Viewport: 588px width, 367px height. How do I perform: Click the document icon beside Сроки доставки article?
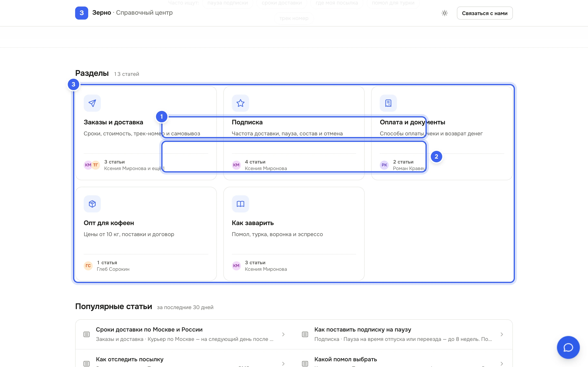coord(87,334)
